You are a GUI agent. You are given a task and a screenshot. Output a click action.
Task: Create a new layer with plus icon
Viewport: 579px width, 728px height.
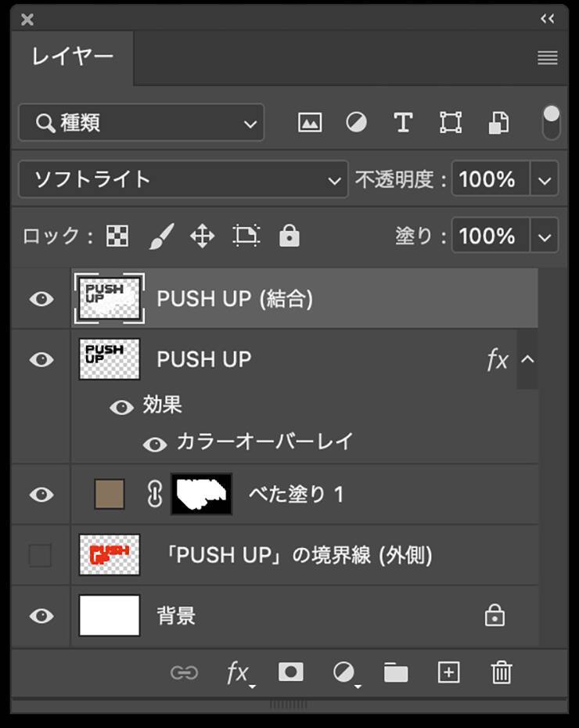click(x=448, y=672)
